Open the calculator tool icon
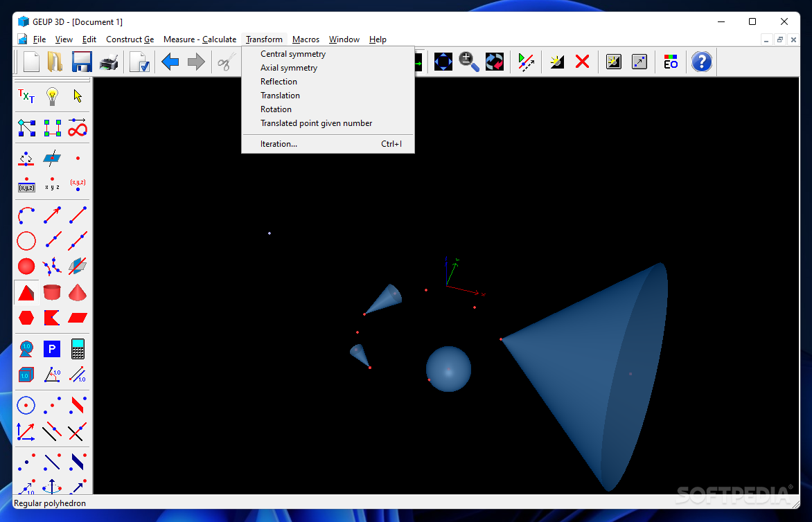This screenshot has width=812, height=522. [78, 349]
